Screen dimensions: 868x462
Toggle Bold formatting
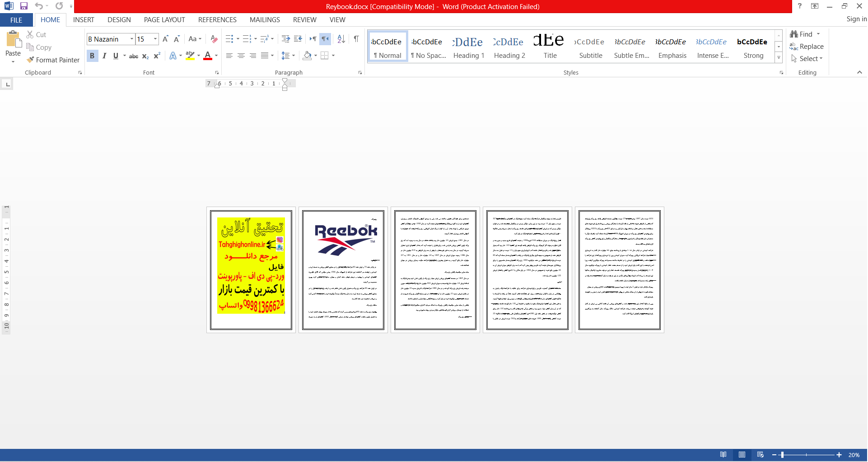[x=92, y=56]
